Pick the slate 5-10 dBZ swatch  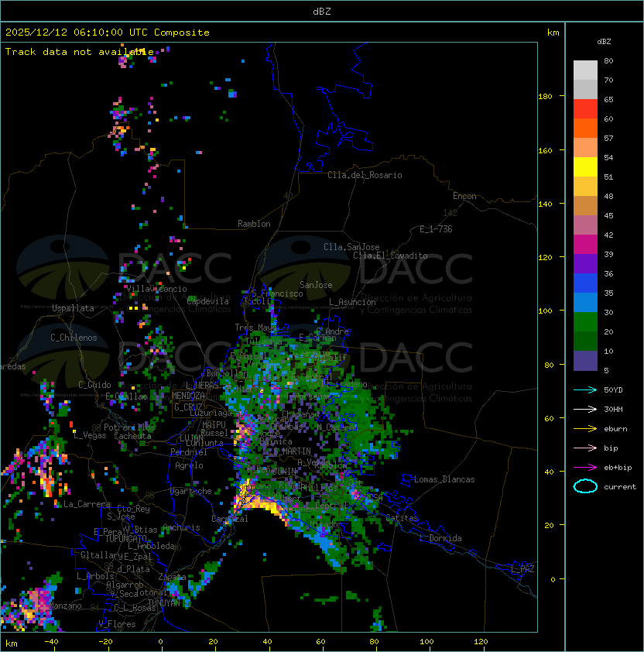tap(585, 361)
